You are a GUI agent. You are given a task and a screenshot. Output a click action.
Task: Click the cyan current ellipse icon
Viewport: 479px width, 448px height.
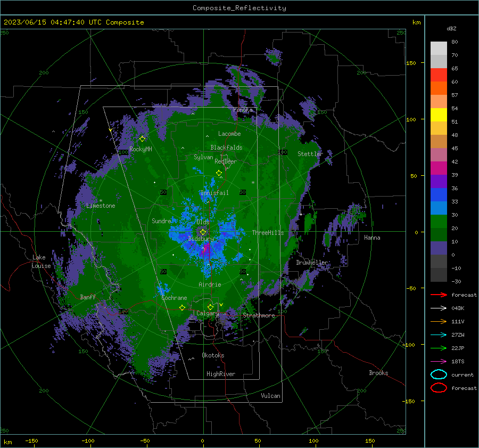439,374
